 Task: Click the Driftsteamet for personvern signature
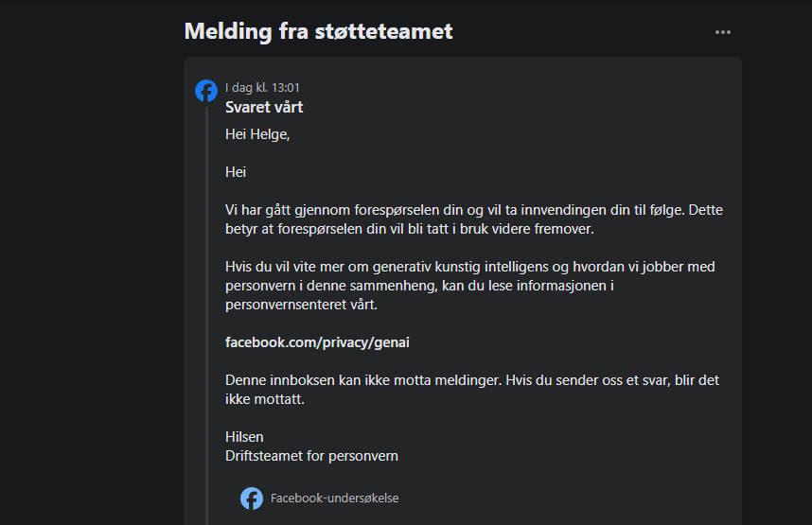[311, 456]
